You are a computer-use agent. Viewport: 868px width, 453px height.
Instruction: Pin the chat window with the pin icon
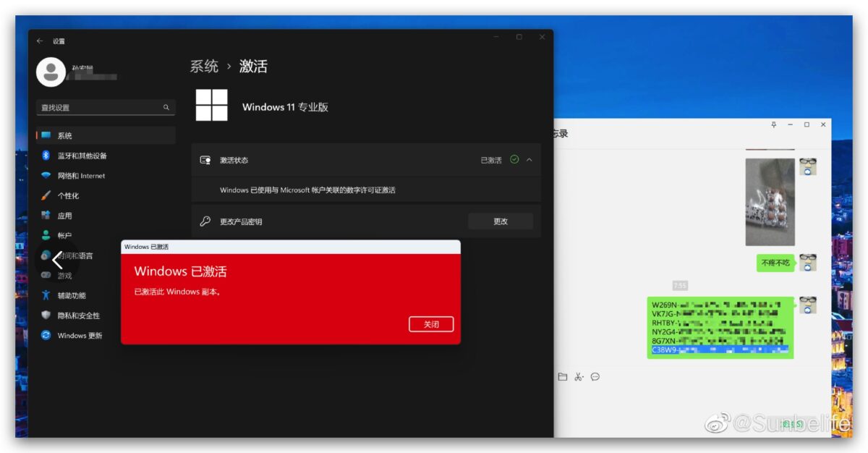tap(773, 125)
